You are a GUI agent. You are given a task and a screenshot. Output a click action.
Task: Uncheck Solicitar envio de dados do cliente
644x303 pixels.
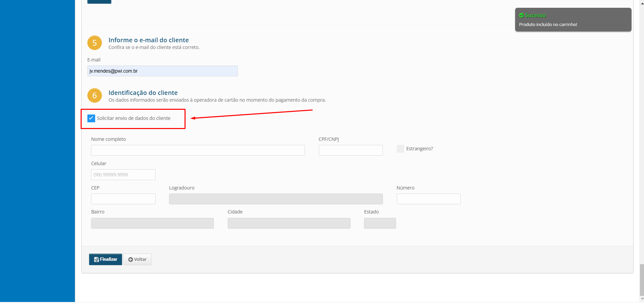point(91,118)
